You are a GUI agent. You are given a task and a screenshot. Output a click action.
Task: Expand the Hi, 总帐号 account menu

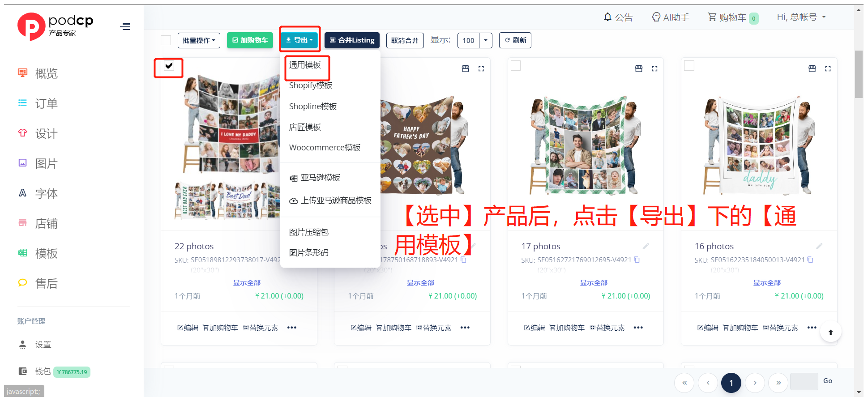tap(801, 17)
